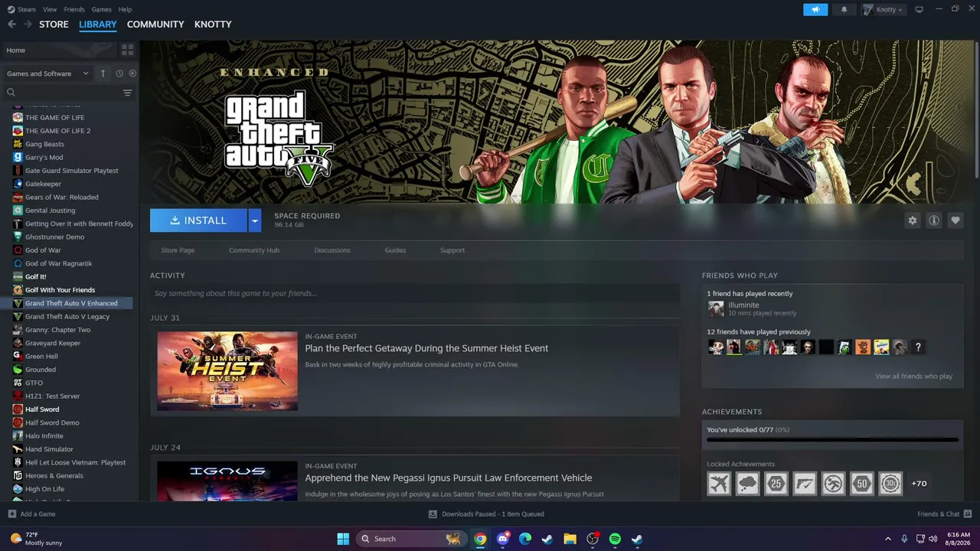Image resolution: width=980 pixels, height=551 pixels.
Task: Add GTA V to favorites heart
Action: [x=955, y=220]
